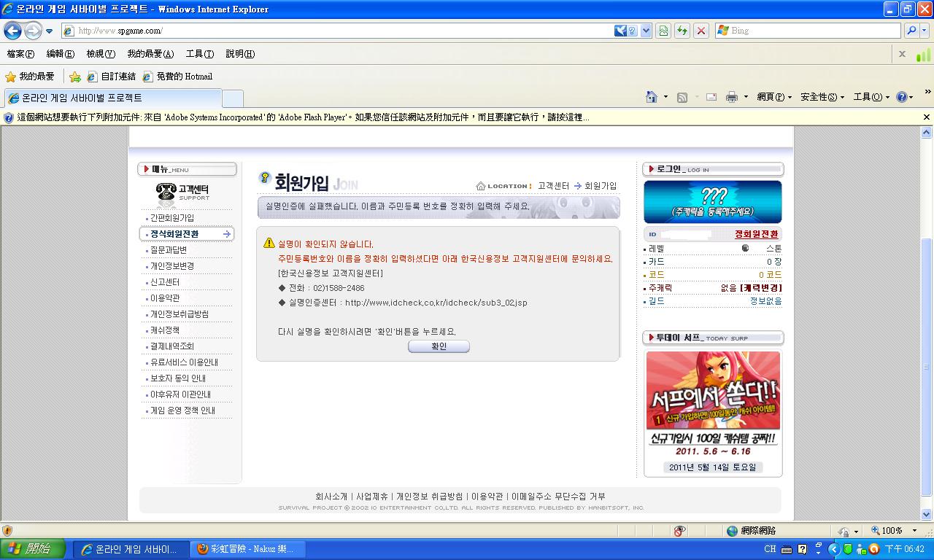Screen dimensions: 934x560
Task: Open the Favorites star button
Action: click(x=29, y=77)
